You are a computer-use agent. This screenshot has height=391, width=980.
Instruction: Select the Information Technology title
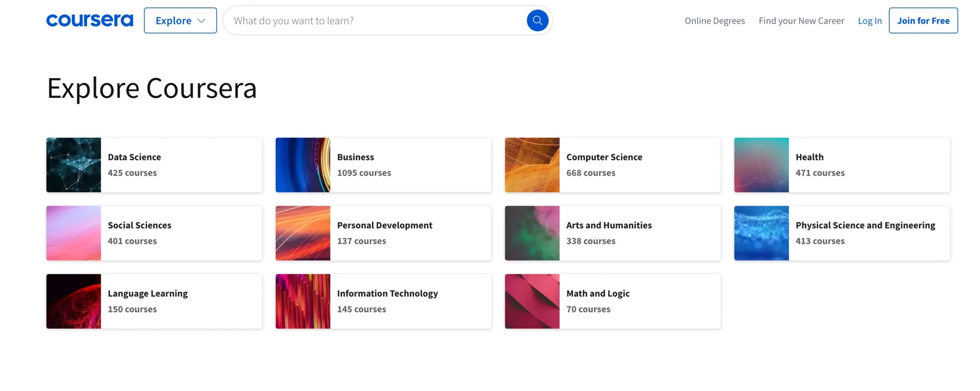tap(387, 293)
